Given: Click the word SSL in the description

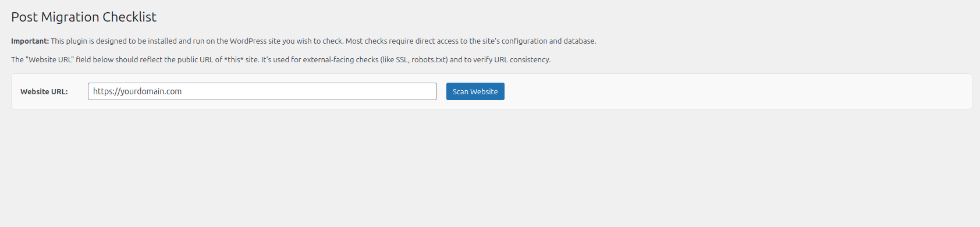Looking at the screenshot, I should click(402, 60).
